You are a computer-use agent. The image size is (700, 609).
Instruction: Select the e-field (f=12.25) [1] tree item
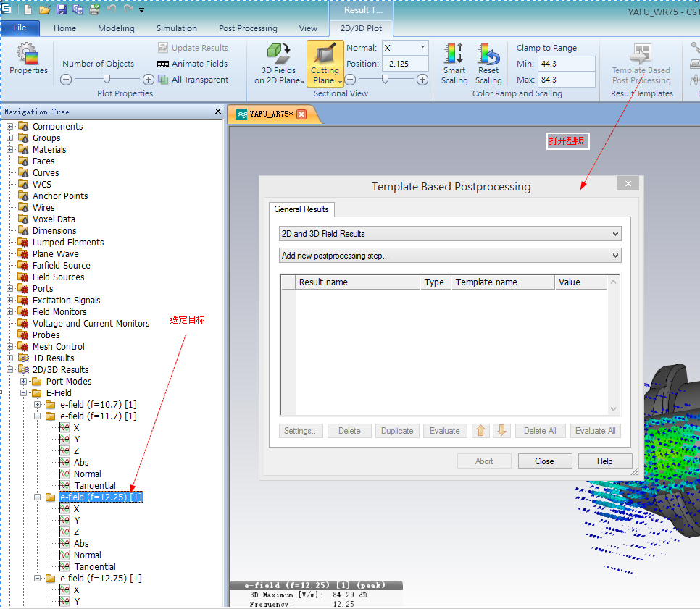(x=101, y=497)
